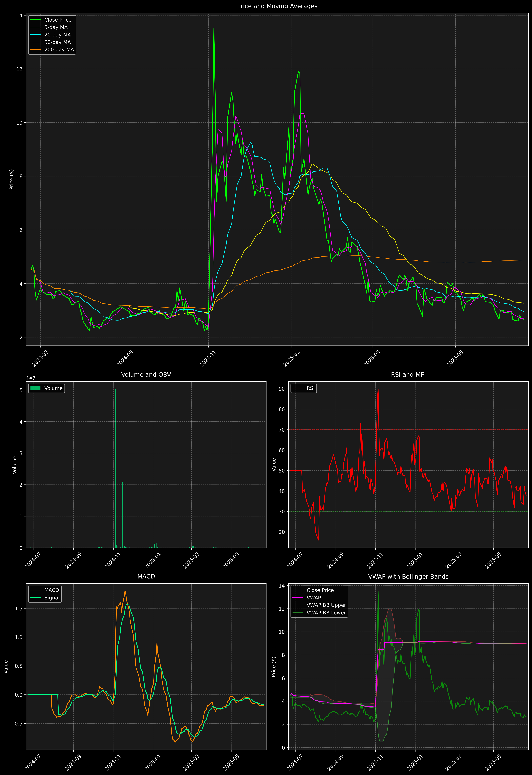
Task: Select the 'MACD' legend entry
Action: click(x=52, y=590)
